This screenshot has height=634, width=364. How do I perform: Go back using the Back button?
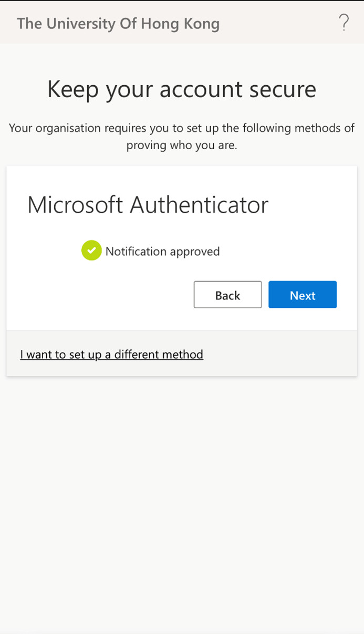pos(227,295)
